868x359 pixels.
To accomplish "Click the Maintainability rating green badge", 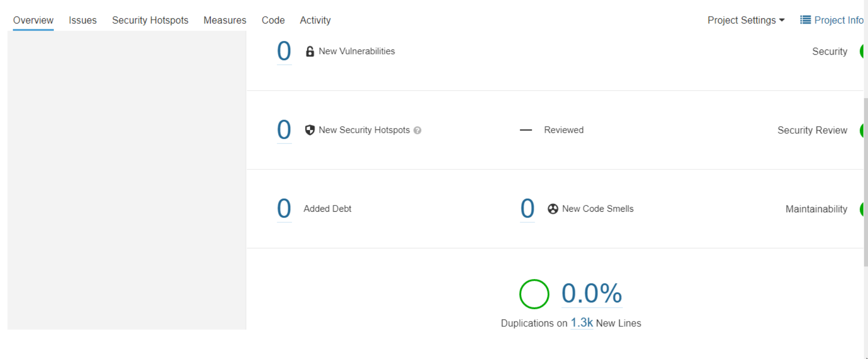I will coord(862,209).
